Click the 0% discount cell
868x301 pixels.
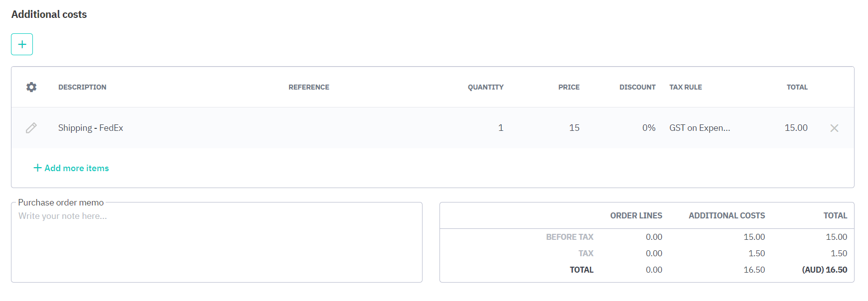tap(649, 128)
